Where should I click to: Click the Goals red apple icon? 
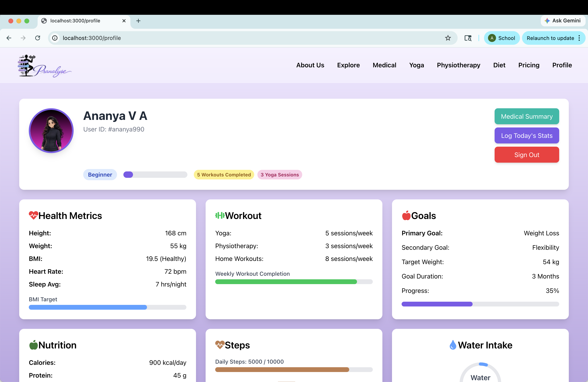[x=406, y=215]
